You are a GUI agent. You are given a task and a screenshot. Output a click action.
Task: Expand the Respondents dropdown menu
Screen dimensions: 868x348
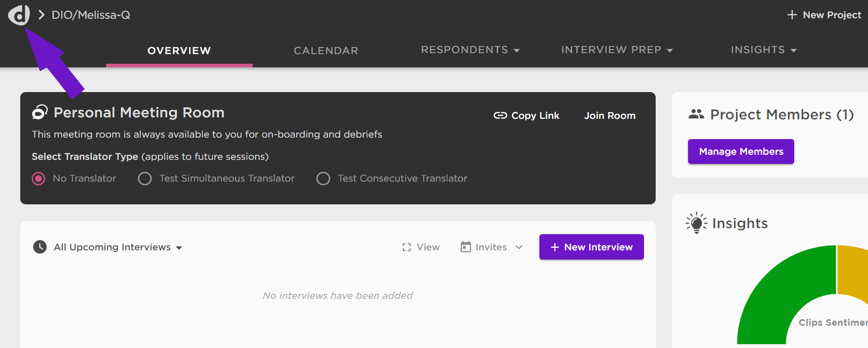[470, 50]
